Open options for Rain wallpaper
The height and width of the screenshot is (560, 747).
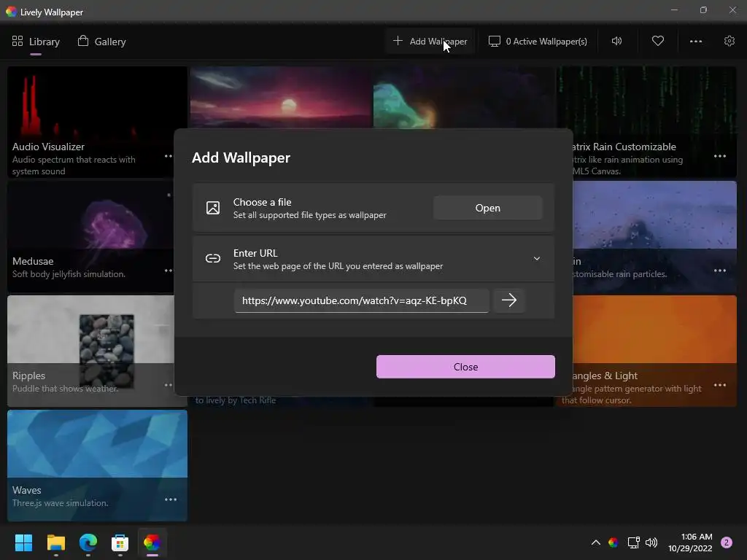[x=720, y=271]
